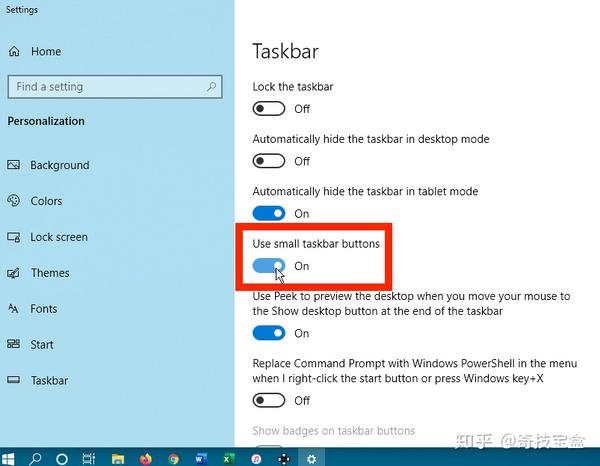Launch Chrome from the taskbar

pyautogui.click(x=173, y=459)
